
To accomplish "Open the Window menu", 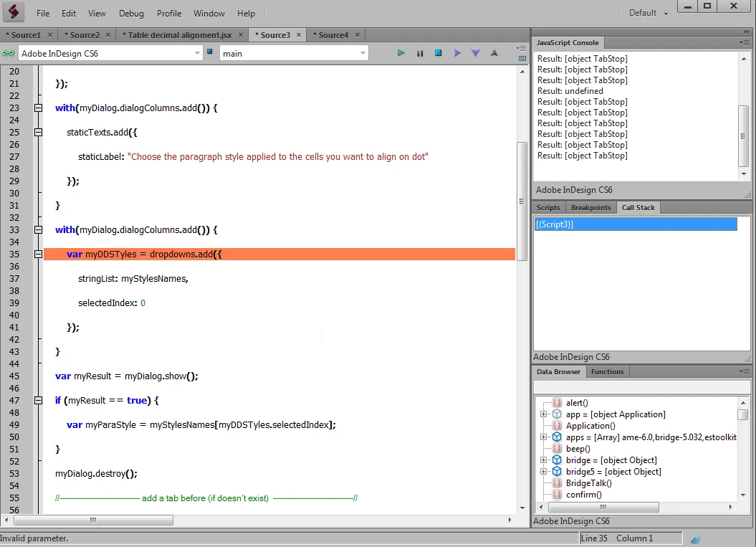I will click(x=209, y=14).
